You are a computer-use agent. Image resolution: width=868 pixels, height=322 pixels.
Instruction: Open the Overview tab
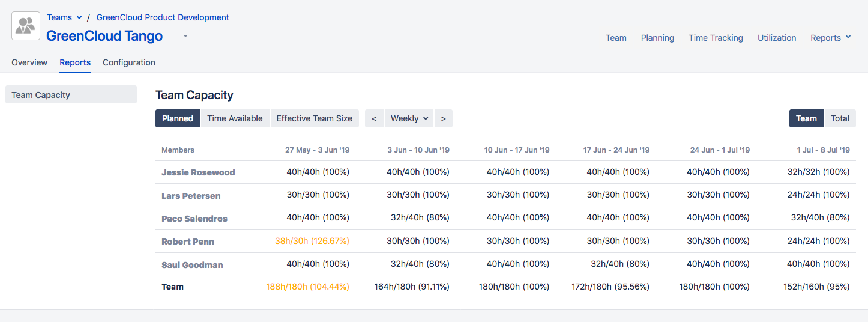29,62
